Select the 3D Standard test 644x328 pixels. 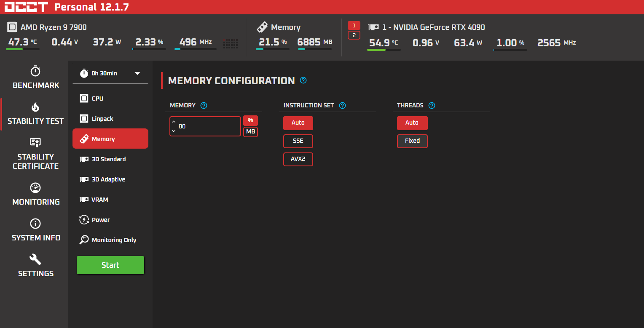(x=110, y=159)
